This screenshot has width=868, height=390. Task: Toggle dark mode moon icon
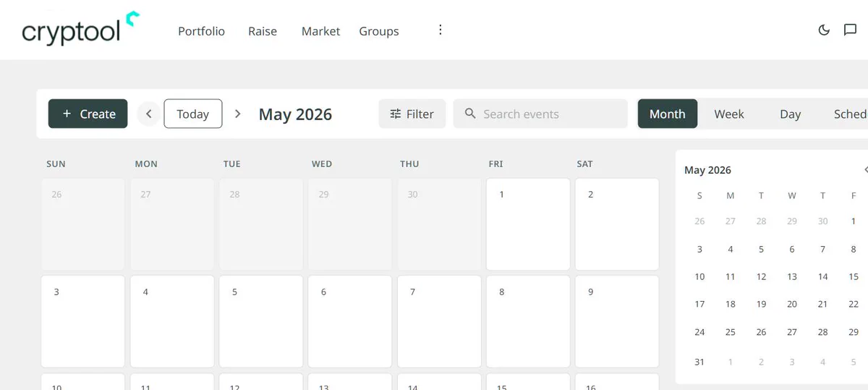tap(823, 30)
